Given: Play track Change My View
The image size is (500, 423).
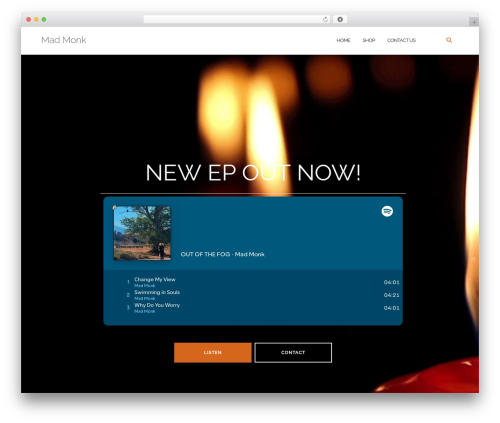Looking at the screenshot, I should pos(155,279).
